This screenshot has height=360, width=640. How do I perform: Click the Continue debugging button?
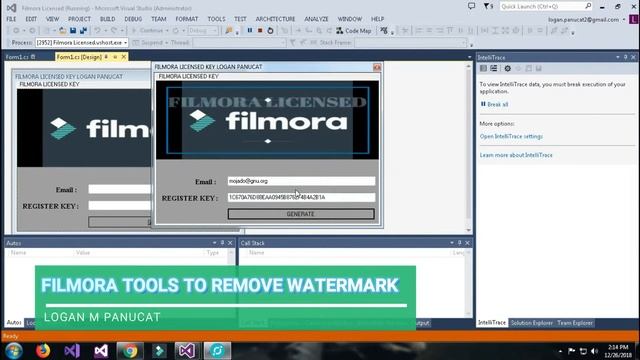(x=147, y=31)
